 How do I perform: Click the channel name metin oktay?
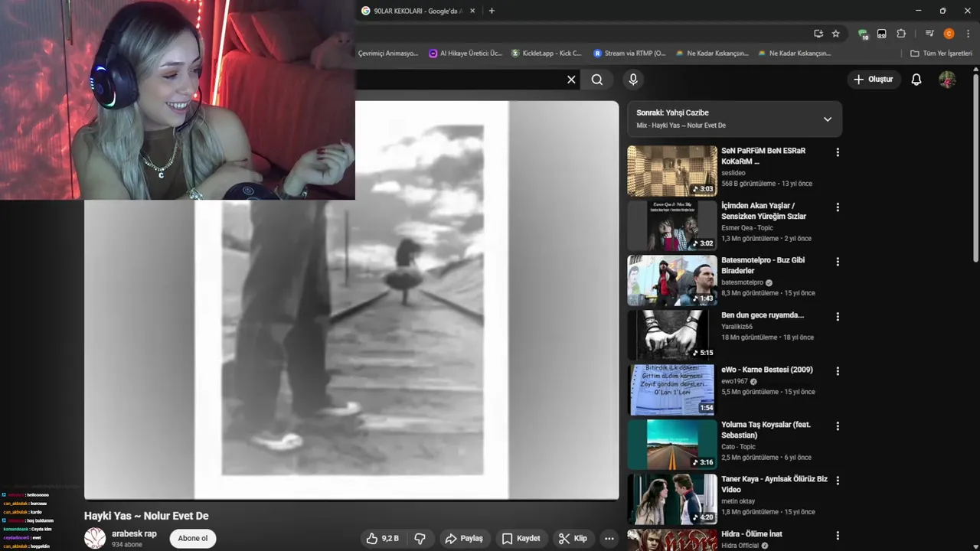[738, 501]
